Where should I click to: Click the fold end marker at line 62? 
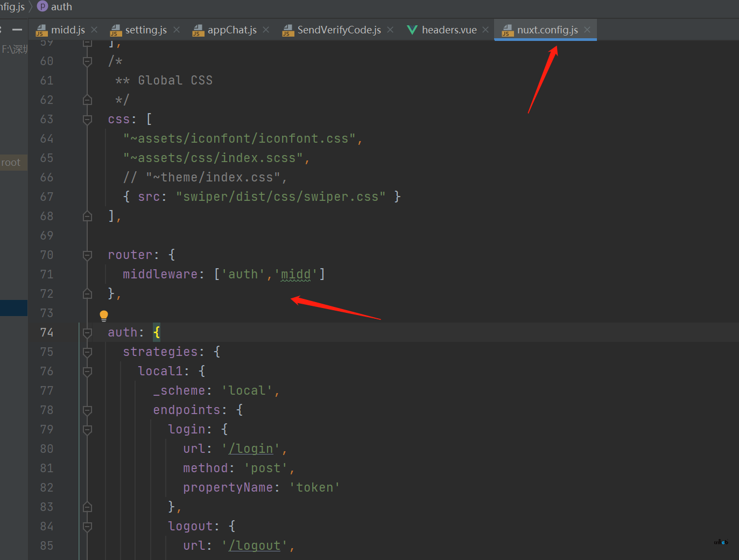(87, 100)
